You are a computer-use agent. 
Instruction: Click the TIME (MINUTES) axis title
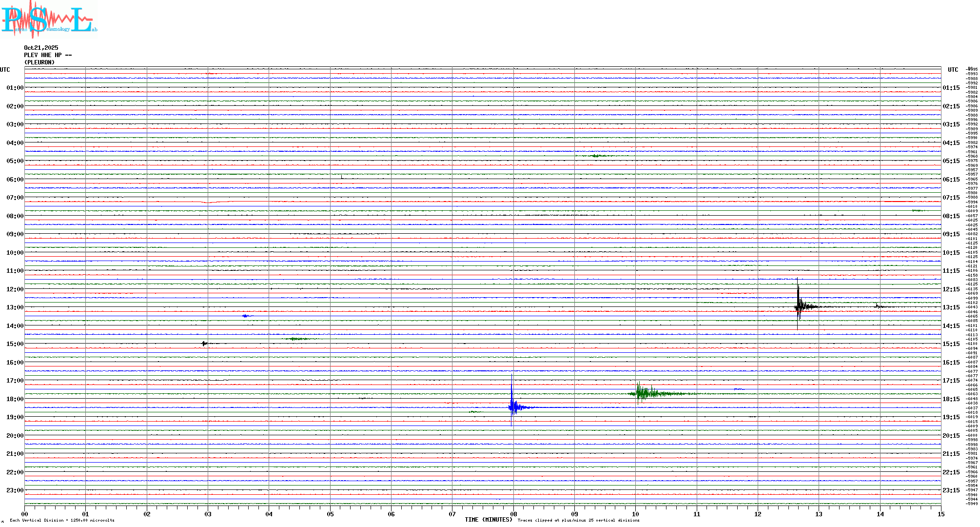[488, 520]
